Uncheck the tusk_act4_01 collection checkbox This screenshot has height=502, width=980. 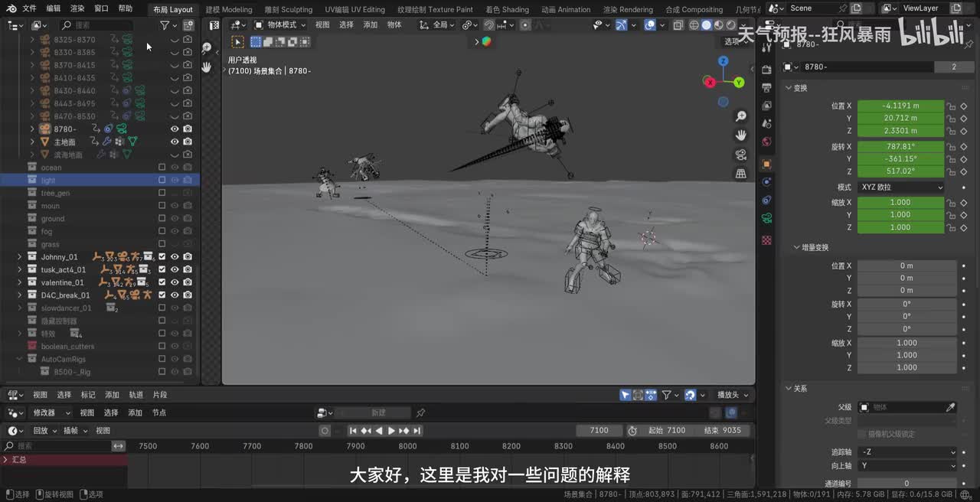point(162,269)
